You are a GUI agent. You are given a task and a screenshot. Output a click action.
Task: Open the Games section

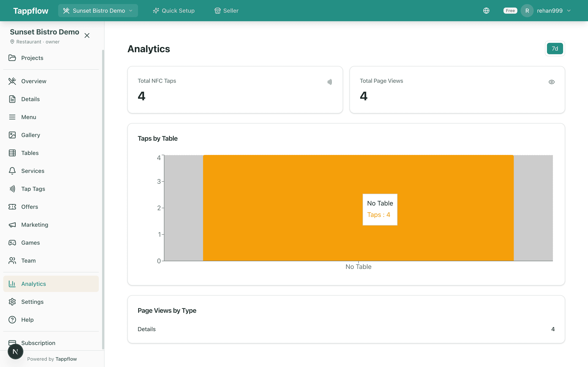pos(30,242)
